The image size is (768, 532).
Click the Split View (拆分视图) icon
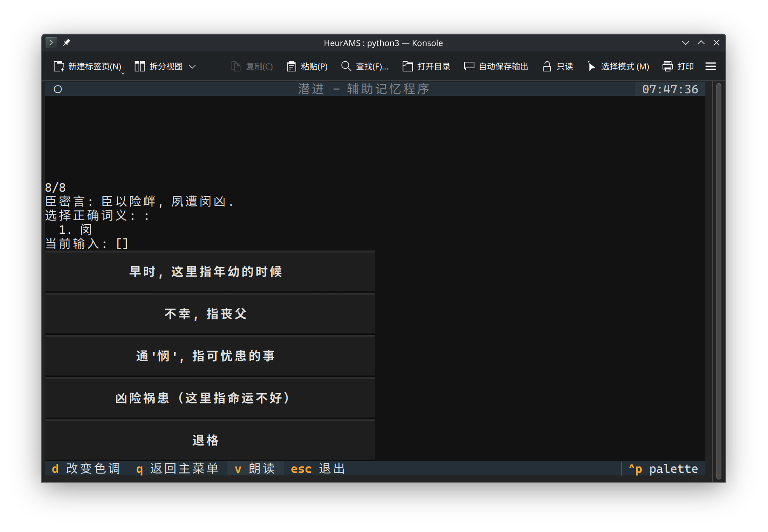tap(140, 66)
